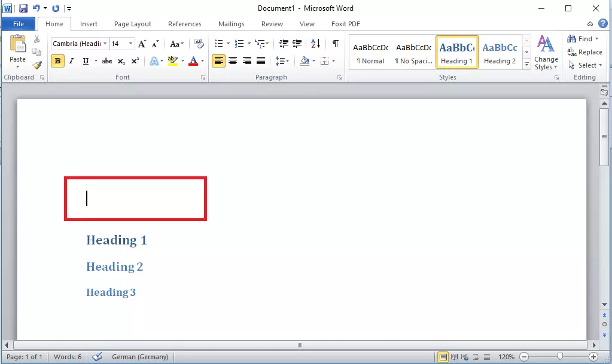Click German (Germany) language in status bar
Image resolution: width=612 pixels, height=364 pixels.
pos(139,357)
